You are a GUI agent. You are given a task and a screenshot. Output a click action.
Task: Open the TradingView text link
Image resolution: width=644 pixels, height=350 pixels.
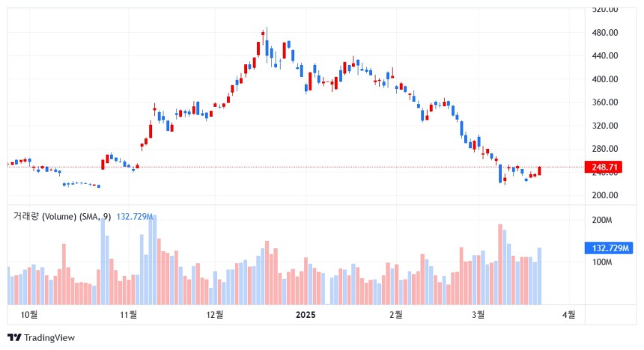(x=49, y=338)
